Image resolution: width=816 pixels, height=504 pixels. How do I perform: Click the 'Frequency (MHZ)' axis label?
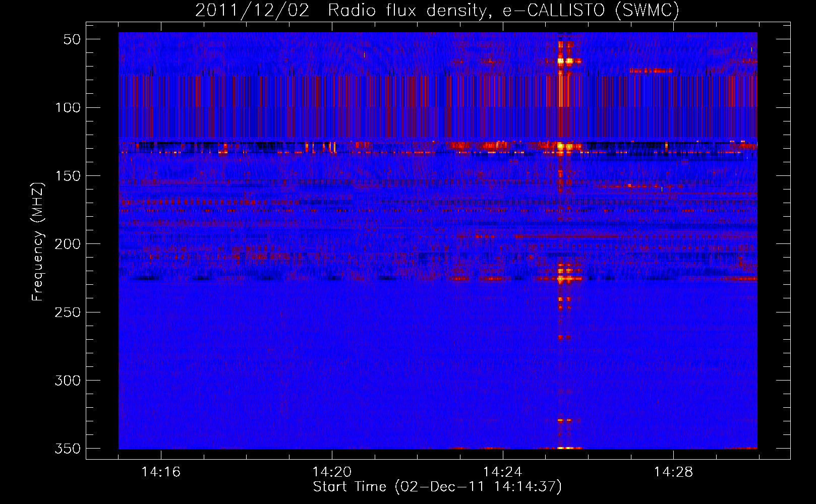coord(38,242)
